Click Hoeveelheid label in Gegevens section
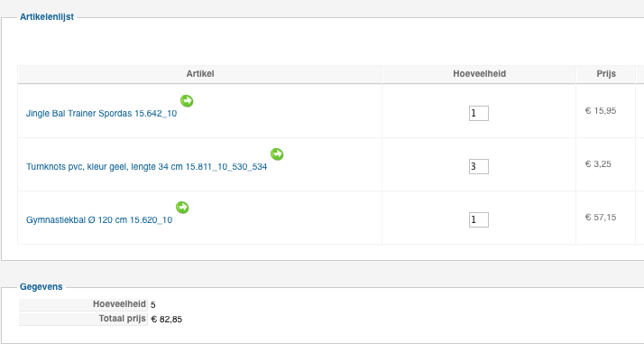The width and height of the screenshot is (644, 344). (119, 304)
